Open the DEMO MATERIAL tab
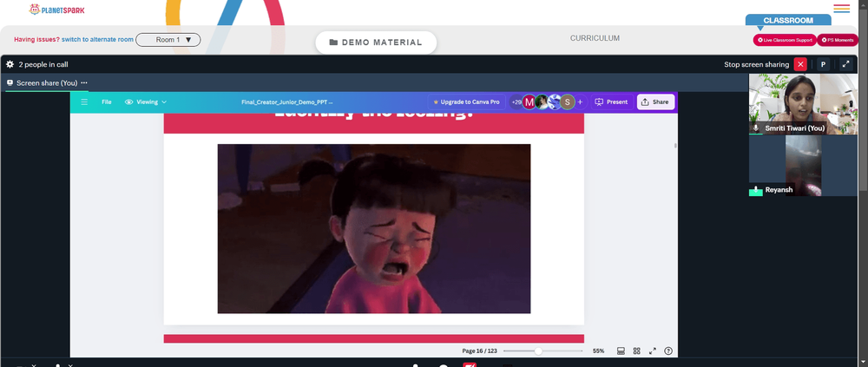Viewport: 868px width, 367px height. pyautogui.click(x=376, y=43)
